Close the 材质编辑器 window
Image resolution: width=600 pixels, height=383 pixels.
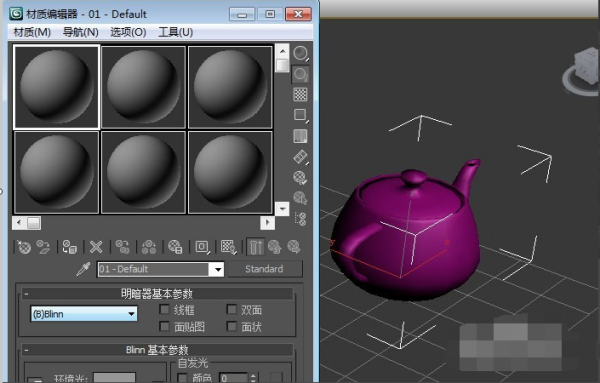pyautogui.click(x=298, y=15)
